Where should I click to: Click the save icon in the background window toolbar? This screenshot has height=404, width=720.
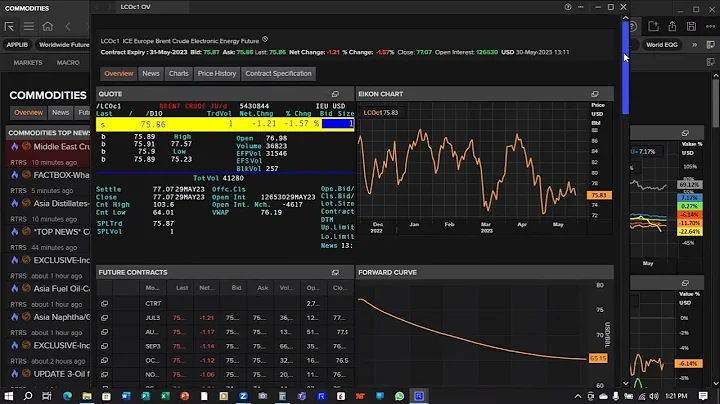click(692, 27)
